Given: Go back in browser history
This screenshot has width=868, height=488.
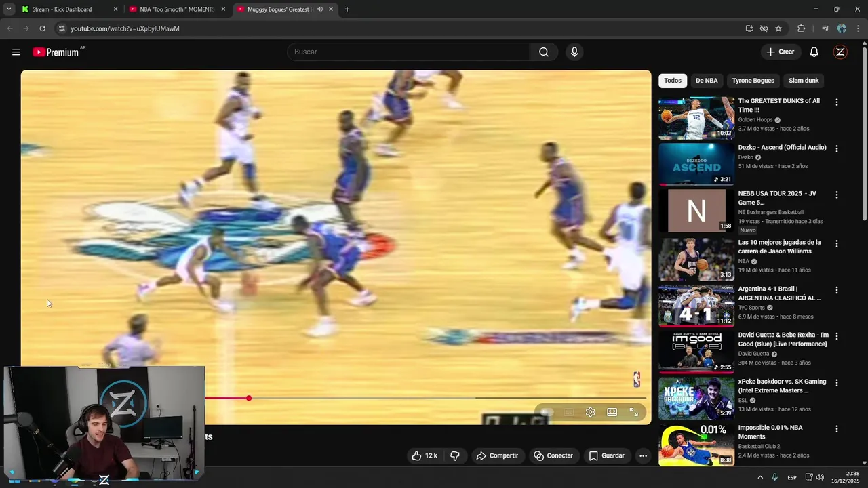Looking at the screenshot, I should point(9,28).
